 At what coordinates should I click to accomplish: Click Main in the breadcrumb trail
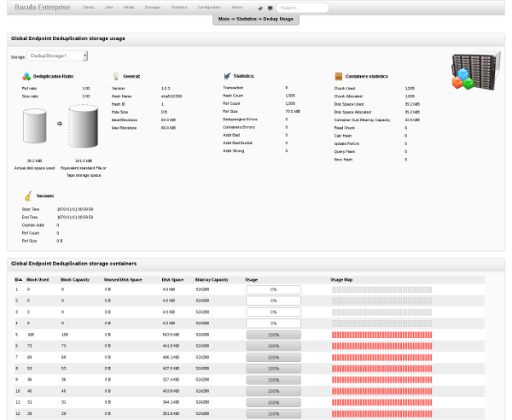tap(224, 19)
